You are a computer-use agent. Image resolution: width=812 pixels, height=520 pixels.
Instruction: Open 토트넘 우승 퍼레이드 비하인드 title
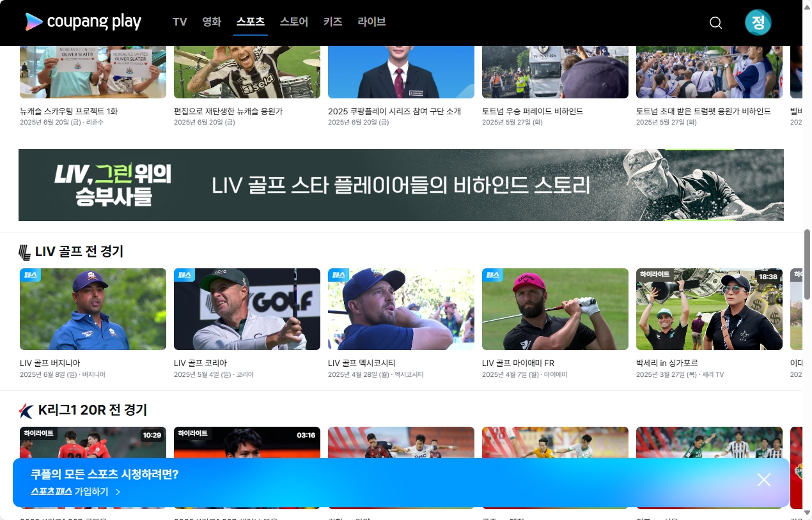click(x=533, y=111)
